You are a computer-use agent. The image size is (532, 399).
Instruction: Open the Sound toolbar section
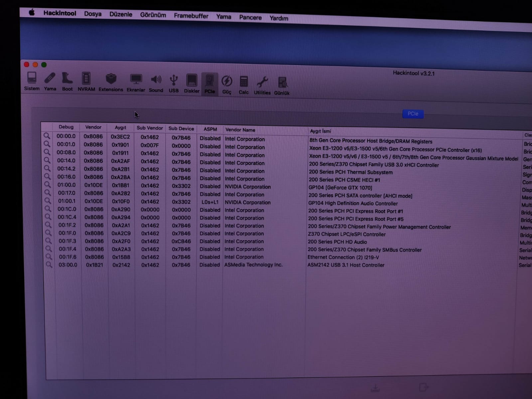pyautogui.click(x=156, y=82)
